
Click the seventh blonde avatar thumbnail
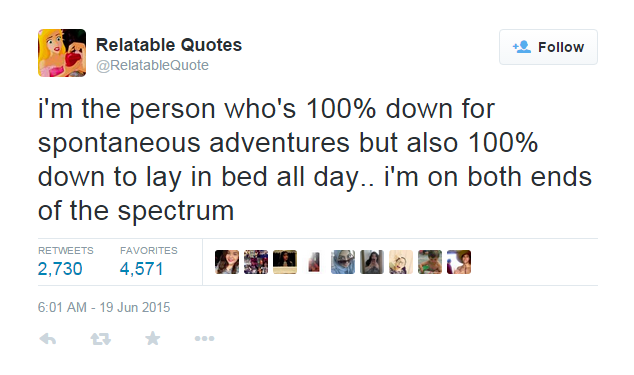click(401, 262)
